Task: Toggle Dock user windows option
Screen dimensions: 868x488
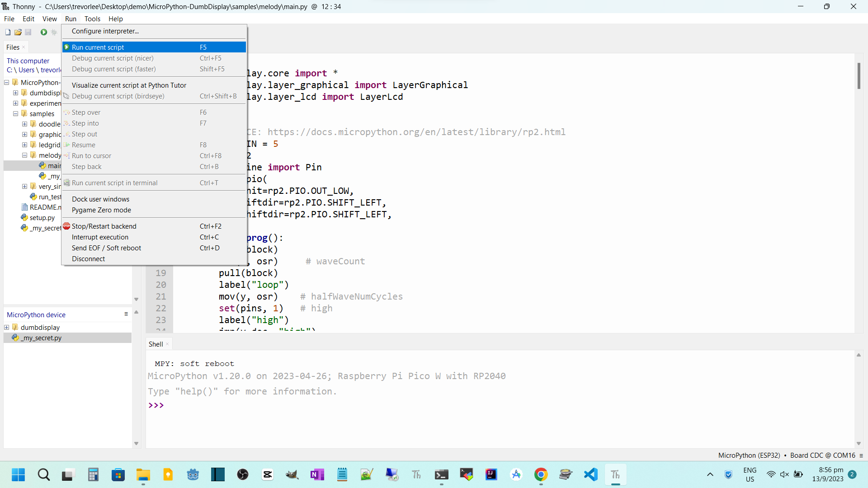Action: (100, 198)
